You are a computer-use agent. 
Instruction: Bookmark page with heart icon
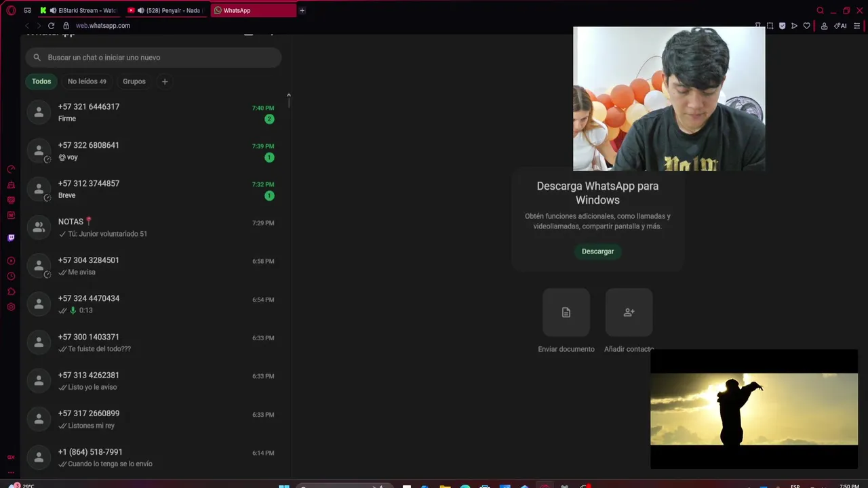tap(806, 26)
